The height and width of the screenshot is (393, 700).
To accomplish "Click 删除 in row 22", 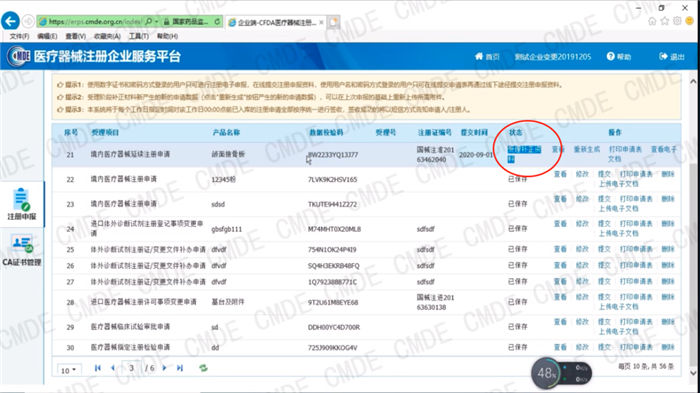I will click(x=668, y=174).
